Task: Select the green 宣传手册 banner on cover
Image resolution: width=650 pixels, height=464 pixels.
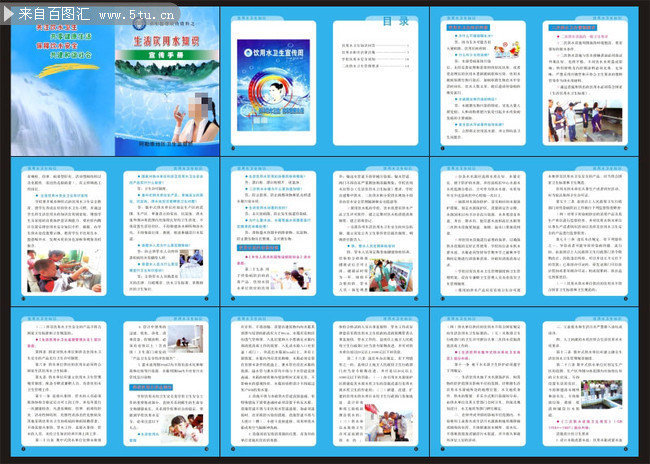Action: pyautogui.click(x=167, y=55)
